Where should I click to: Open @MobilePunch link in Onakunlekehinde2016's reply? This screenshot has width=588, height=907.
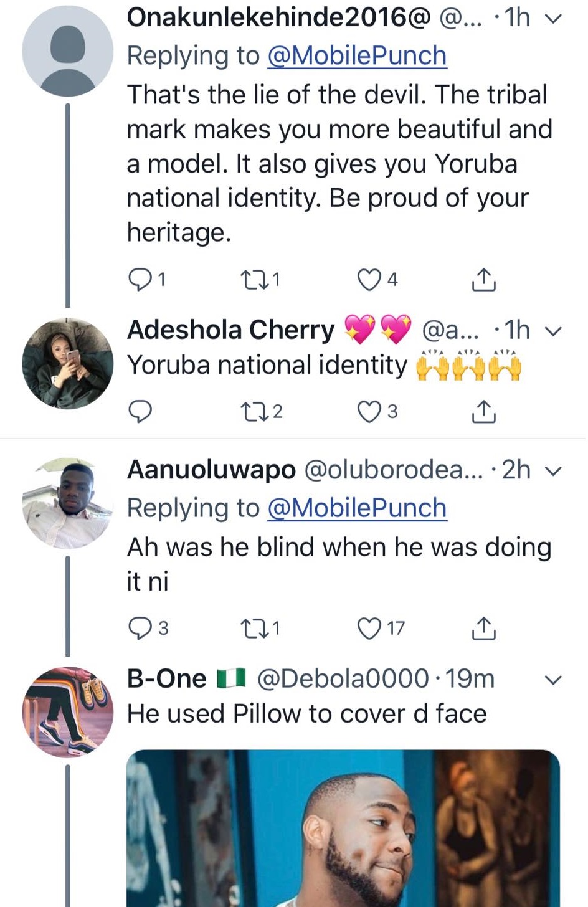coord(357,56)
